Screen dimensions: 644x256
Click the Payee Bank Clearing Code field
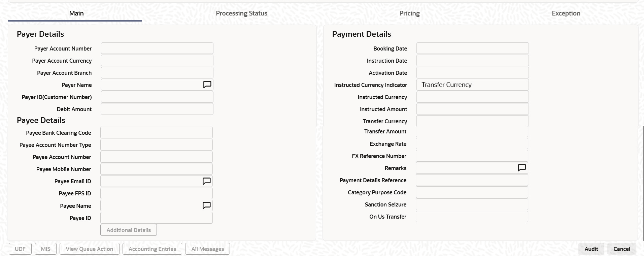click(x=156, y=133)
